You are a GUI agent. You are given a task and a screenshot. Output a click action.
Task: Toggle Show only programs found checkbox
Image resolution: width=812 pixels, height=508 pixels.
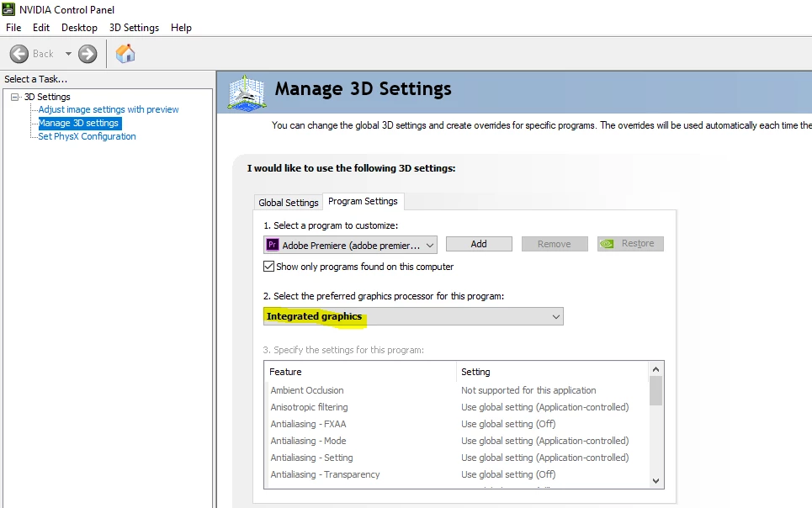268,266
